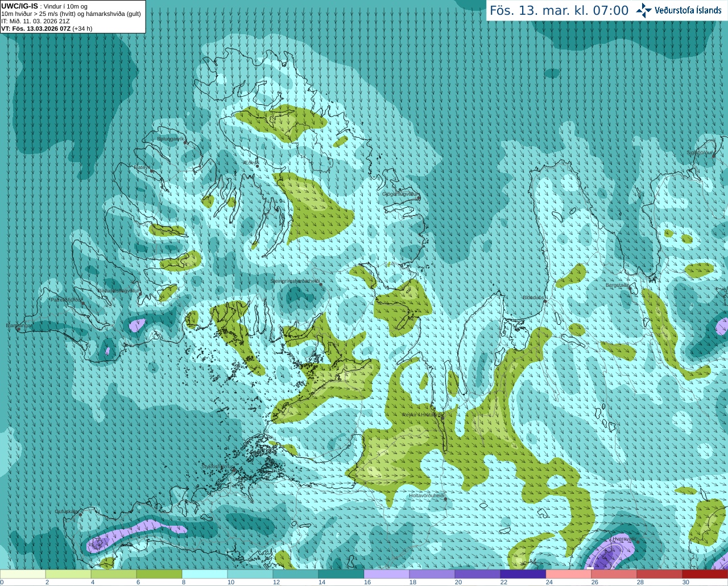The width and height of the screenshot is (728, 586).
Task: Click the Gufuskálar station label
Action: tap(66, 511)
